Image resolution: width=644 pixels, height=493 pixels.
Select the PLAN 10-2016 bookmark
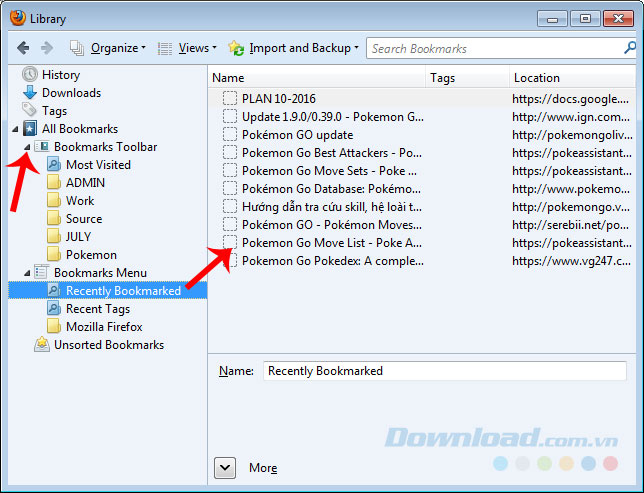(x=278, y=99)
